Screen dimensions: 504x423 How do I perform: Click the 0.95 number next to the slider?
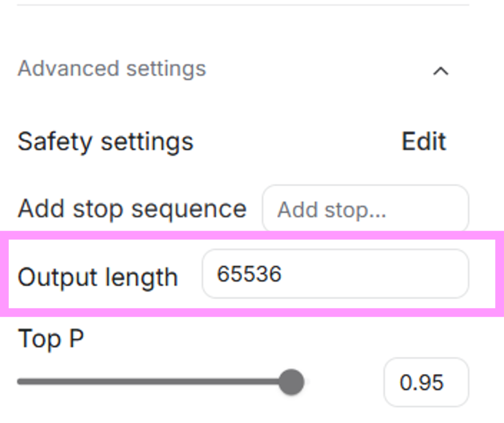point(422,383)
